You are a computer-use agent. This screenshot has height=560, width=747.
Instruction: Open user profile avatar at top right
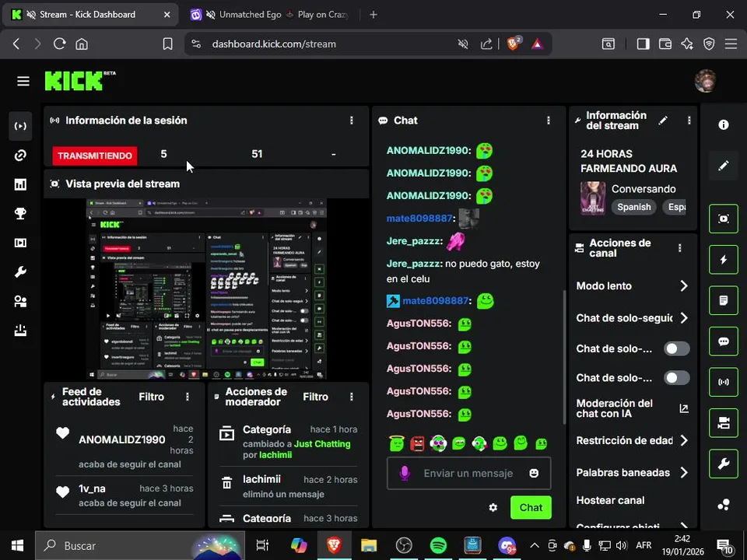tap(706, 81)
